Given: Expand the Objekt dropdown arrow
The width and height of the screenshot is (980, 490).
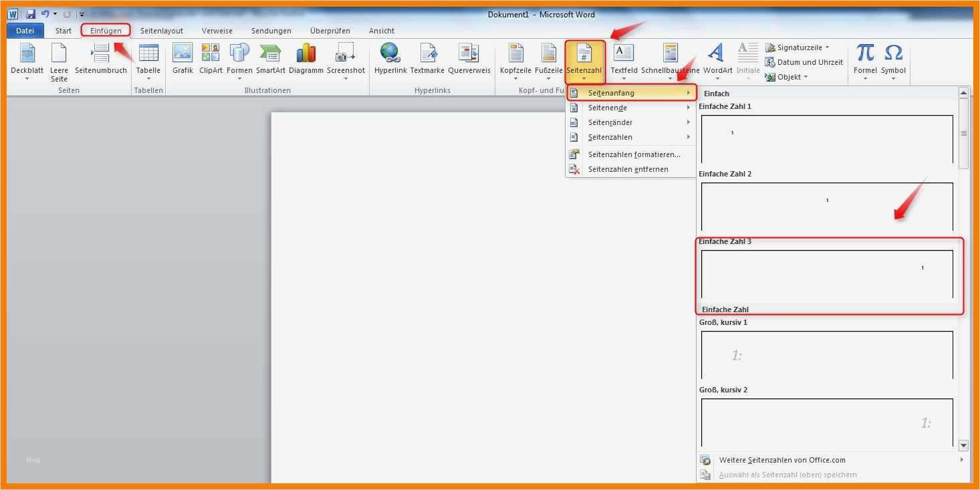Looking at the screenshot, I should coord(806,77).
